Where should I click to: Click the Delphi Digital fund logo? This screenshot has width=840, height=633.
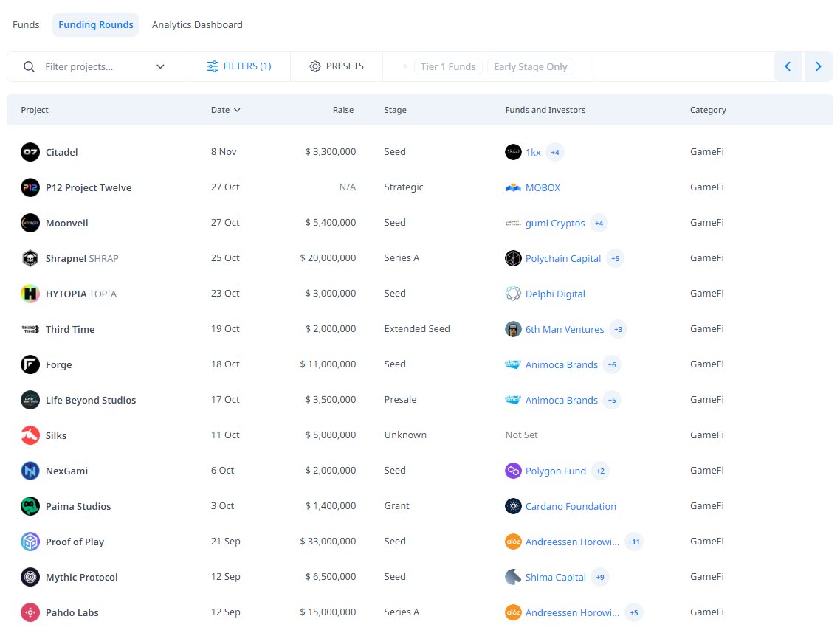513,294
